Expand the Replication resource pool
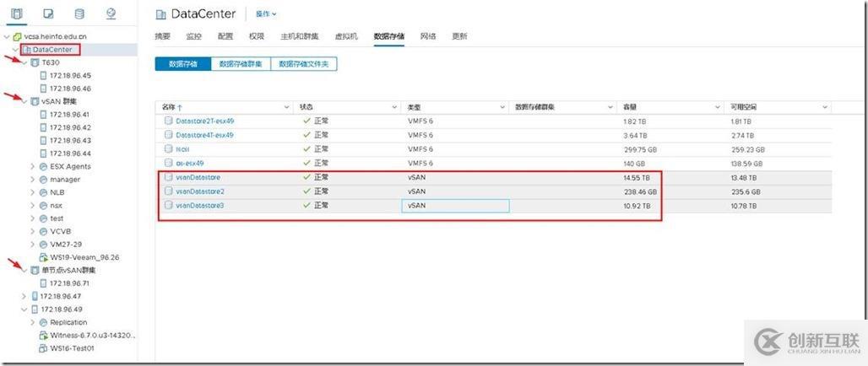 pyautogui.click(x=33, y=322)
